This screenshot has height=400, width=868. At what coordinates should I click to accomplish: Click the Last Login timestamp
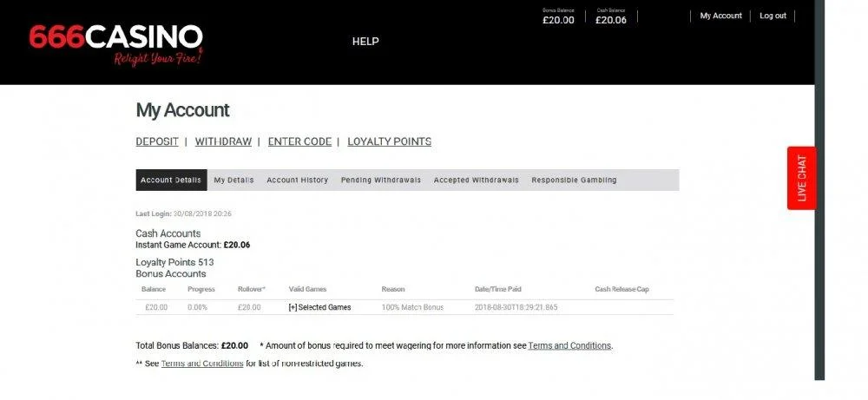point(202,213)
